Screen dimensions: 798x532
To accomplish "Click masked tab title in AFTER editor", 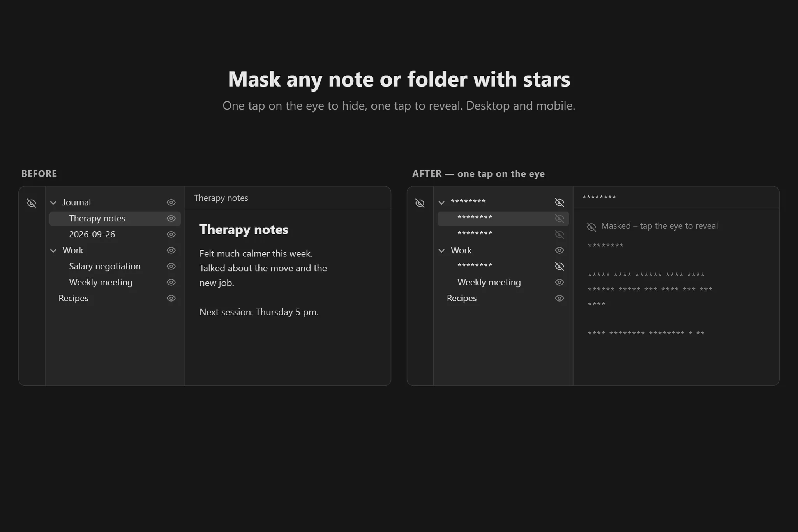I will (x=599, y=198).
